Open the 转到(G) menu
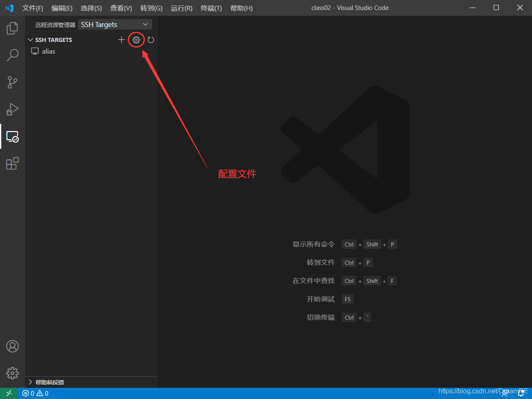Image resolution: width=532 pixels, height=399 pixels. pyautogui.click(x=151, y=8)
